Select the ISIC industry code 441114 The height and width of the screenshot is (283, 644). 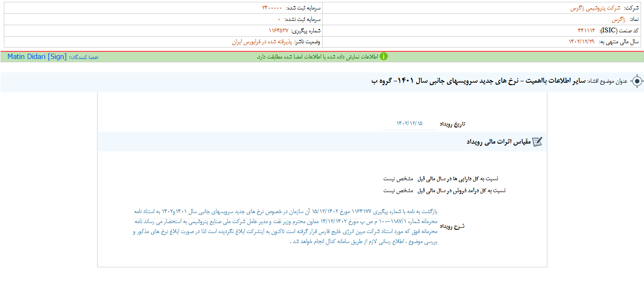pos(586,30)
